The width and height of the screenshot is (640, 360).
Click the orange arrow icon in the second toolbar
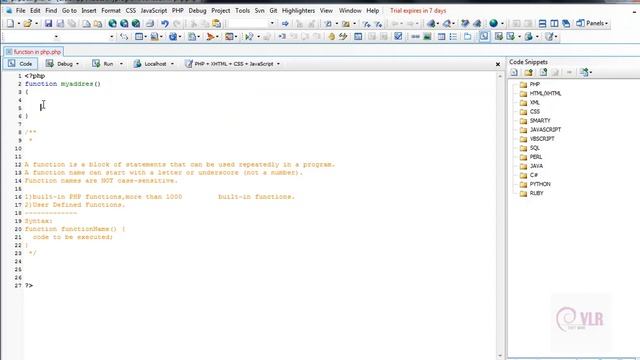point(210,37)
